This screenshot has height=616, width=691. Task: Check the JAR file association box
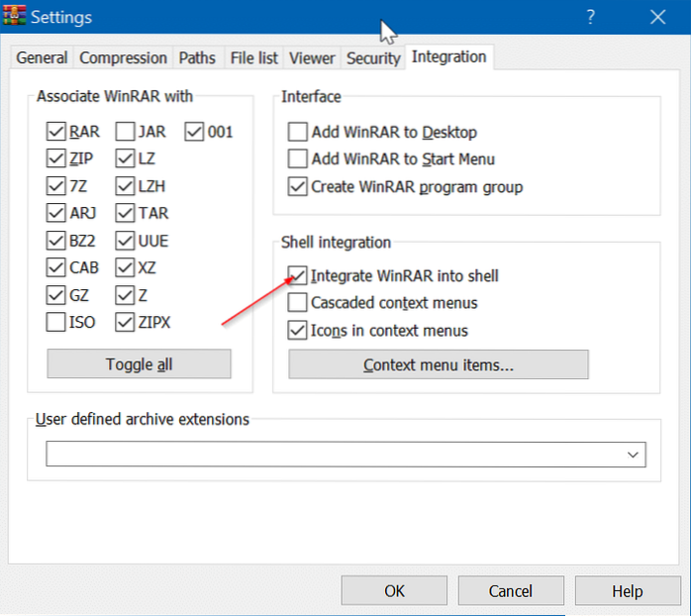[x=126, y=132]
